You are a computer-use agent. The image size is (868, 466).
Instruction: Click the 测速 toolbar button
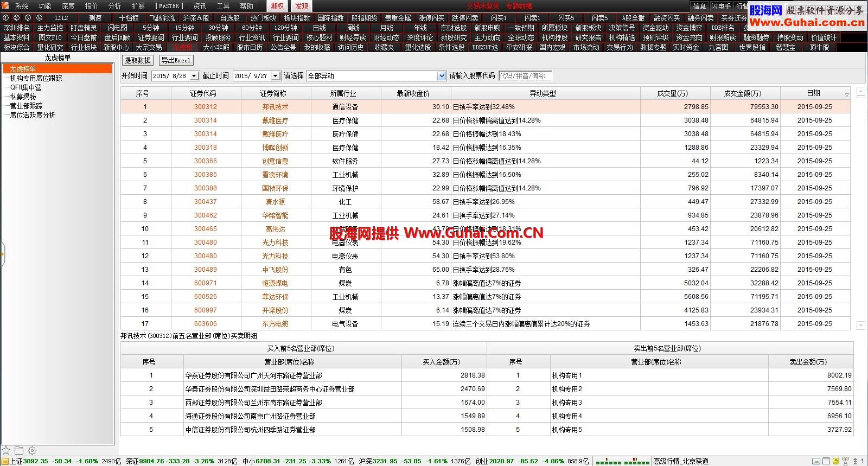[95, 18]
